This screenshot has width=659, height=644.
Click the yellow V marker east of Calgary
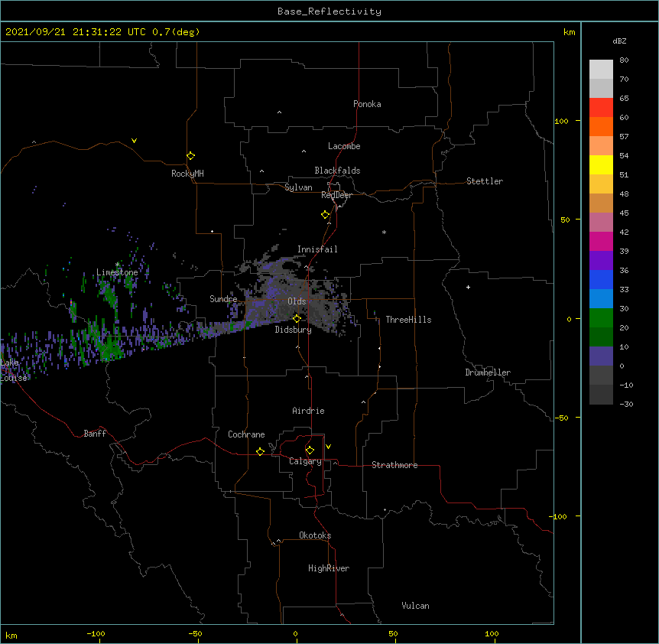pyautogui.click(x=328, y=447)
